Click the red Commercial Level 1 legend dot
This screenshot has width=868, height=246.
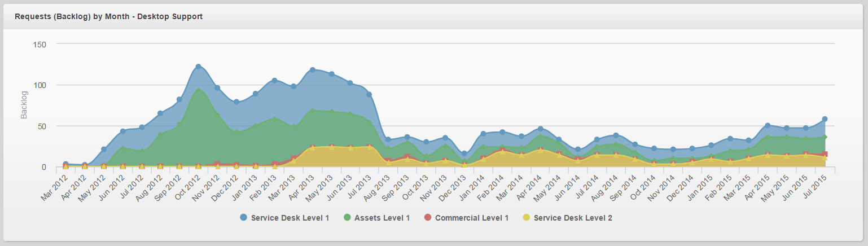pos(427,217)
